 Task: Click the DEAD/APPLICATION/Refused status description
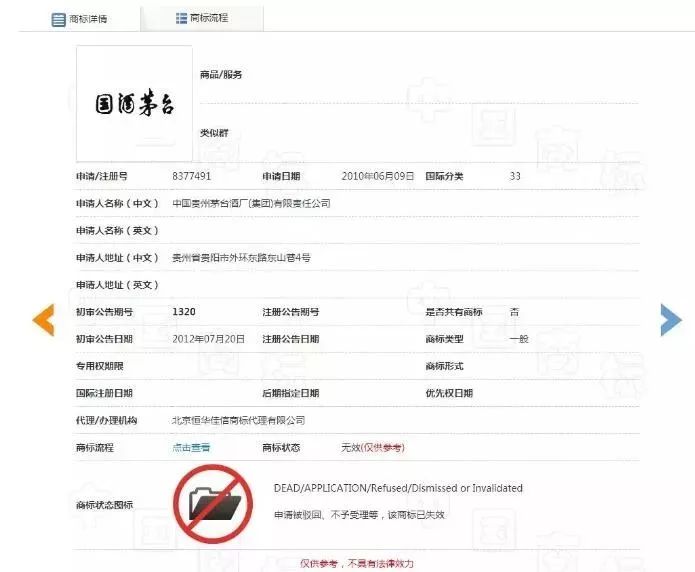pos(398,488)
